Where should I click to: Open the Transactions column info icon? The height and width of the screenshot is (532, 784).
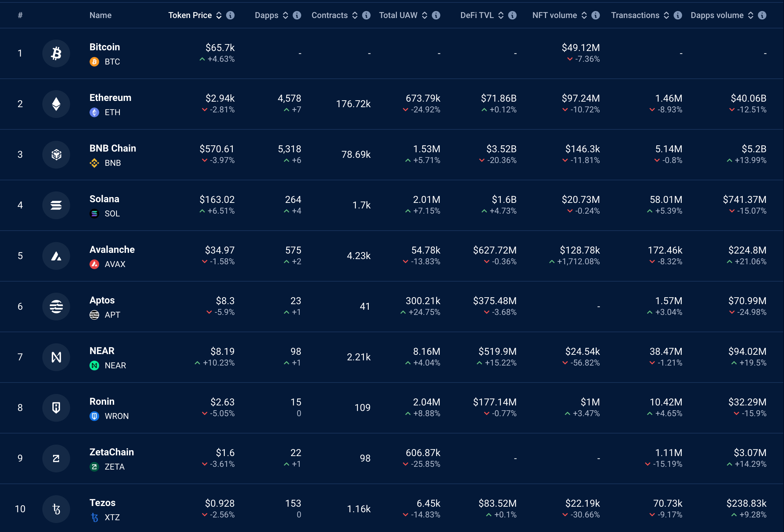click(x=678, y=15)
